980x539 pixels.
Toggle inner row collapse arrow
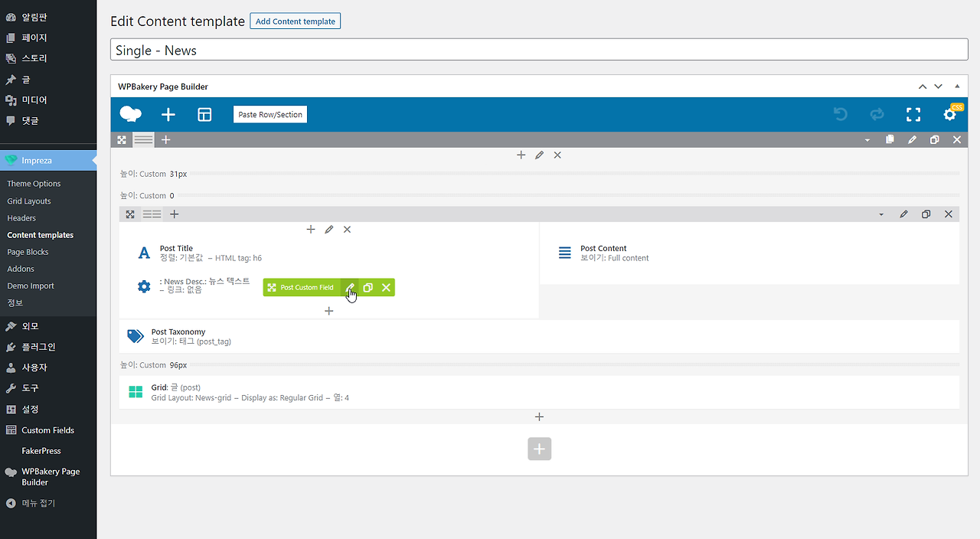[x=881, y=214]
